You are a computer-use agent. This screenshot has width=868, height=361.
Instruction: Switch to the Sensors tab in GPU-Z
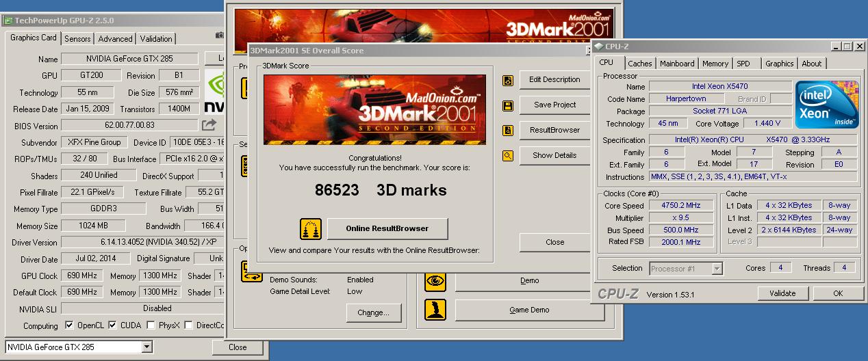77,39
